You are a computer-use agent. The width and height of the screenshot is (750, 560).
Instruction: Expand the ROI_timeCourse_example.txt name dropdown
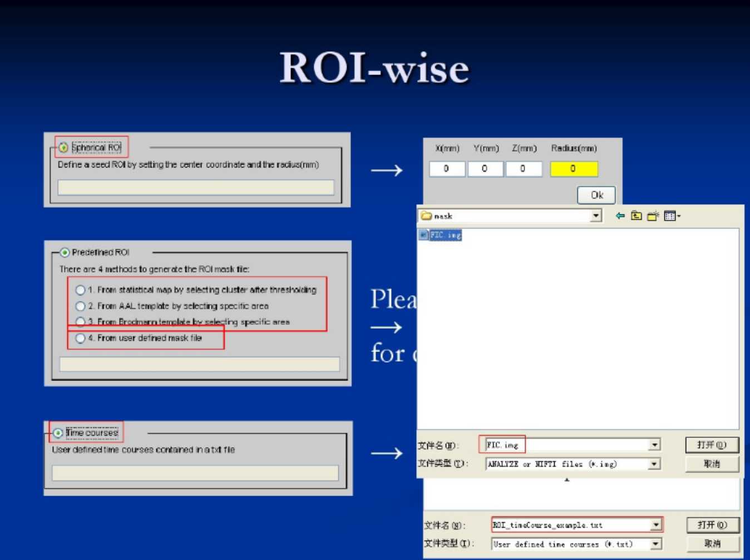click(x=656, y=525)
